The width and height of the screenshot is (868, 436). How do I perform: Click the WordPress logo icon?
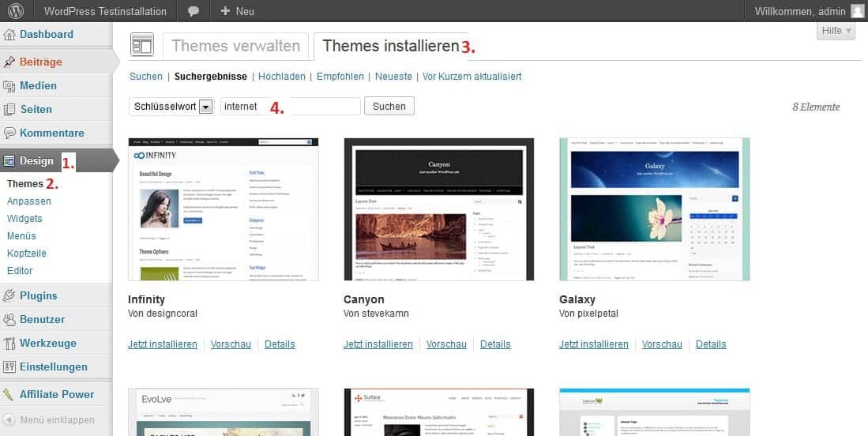[x=16, y=11]
